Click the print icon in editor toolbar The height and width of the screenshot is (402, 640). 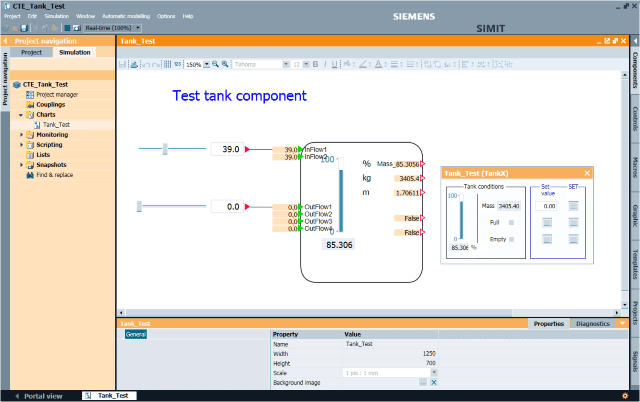pos(133,64)
